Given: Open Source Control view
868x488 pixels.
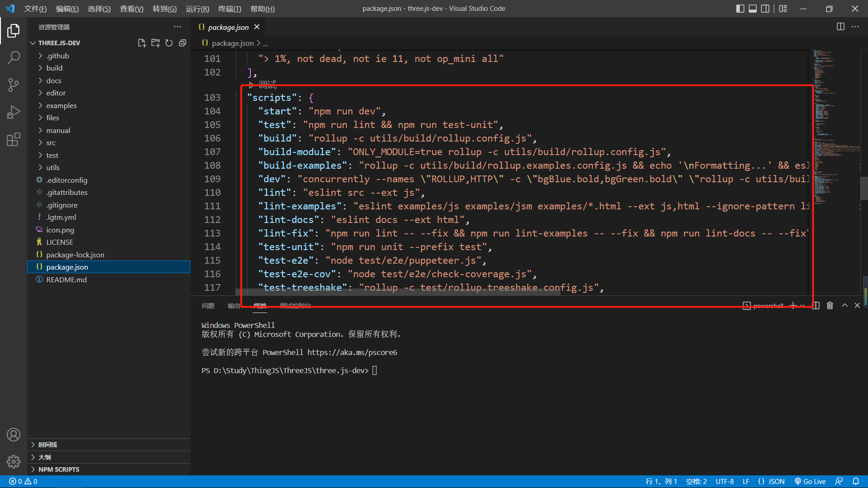Looking at the screenshot, I should (x=14, y=85).
